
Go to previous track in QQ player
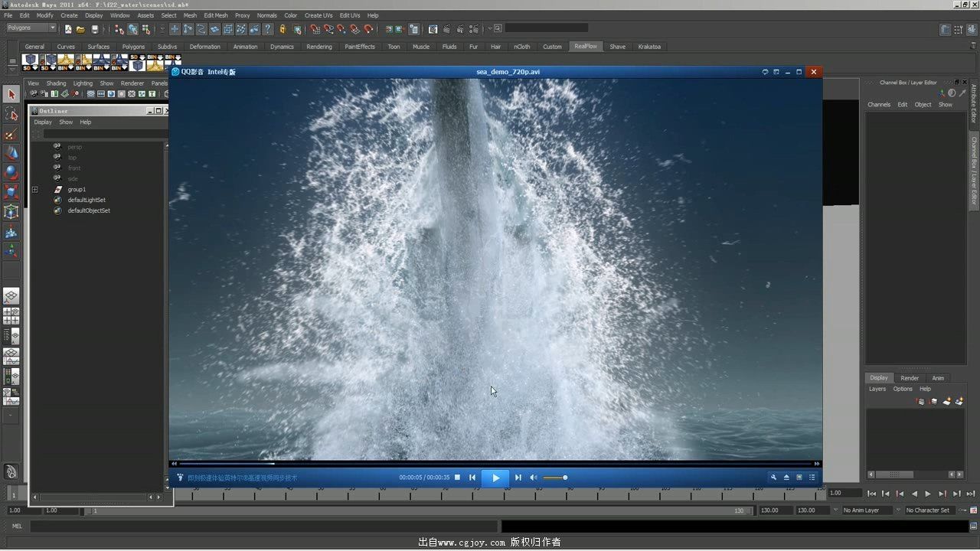tap(472, 478)
